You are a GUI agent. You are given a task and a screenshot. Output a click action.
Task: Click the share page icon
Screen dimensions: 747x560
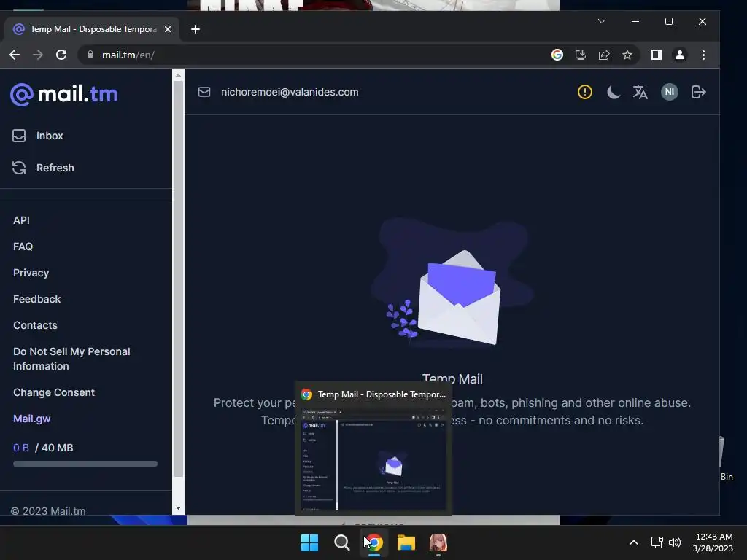(x=604, y=55)
